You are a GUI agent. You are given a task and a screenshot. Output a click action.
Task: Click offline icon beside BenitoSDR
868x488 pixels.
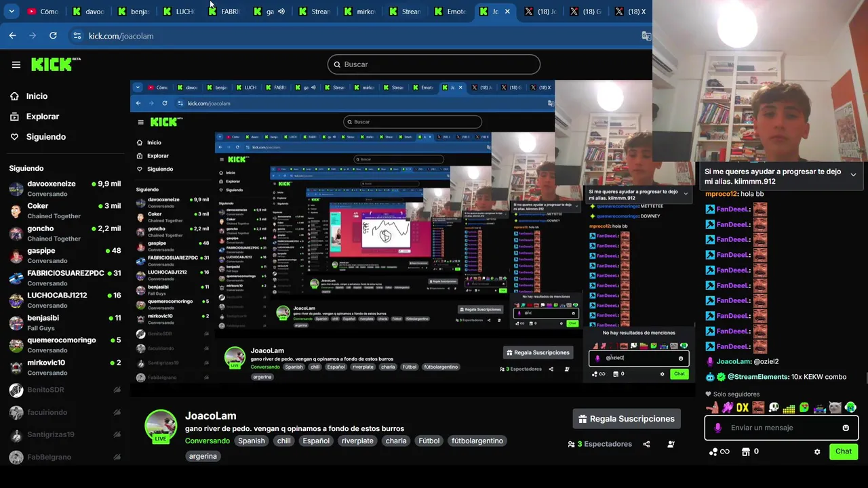click(117, 390)
